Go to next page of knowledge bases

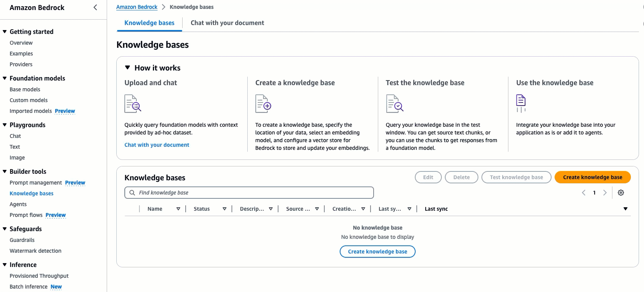point(605,193)
